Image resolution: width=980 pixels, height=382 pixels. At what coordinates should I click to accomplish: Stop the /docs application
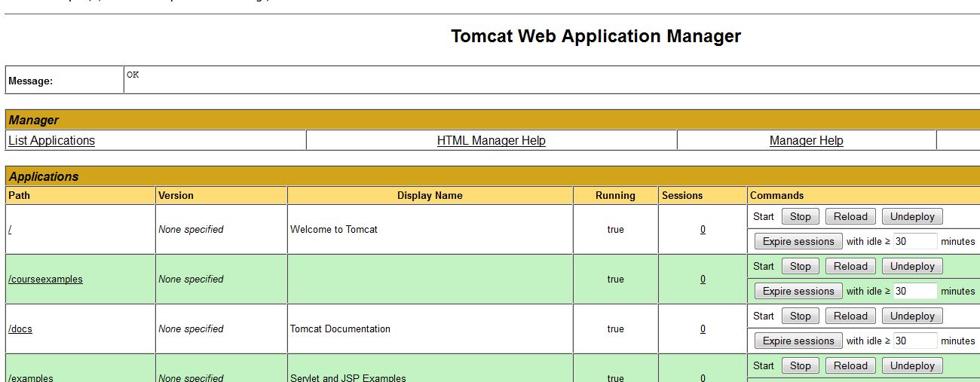pyautogui.click(x=801, y=316)
